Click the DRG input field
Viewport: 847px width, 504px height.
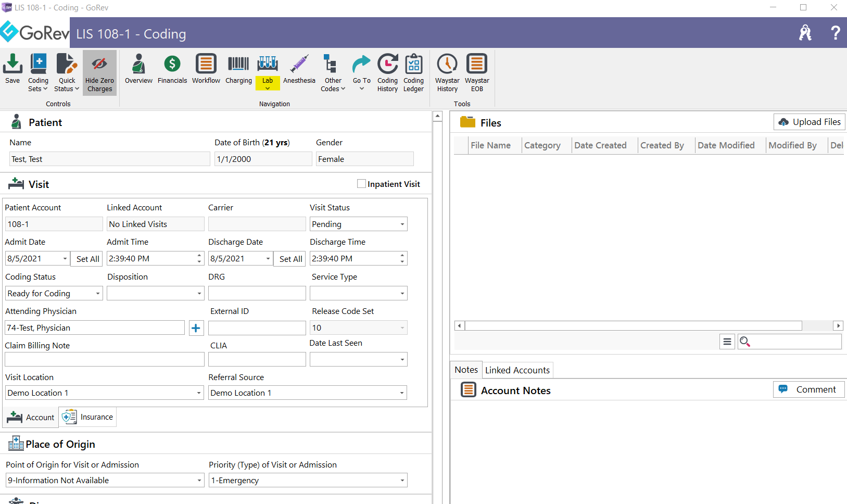coord(257,294)
